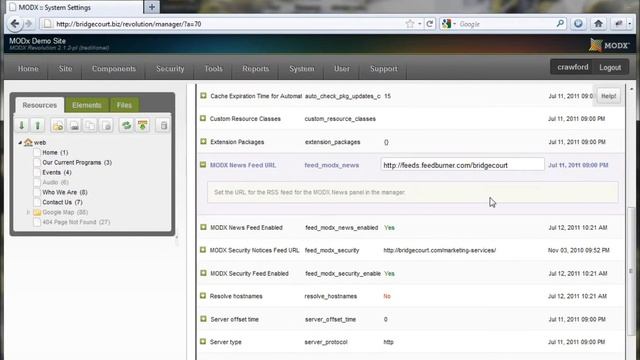
Task: Expand the Server offset time setting row
Action: tap(203, 319)
